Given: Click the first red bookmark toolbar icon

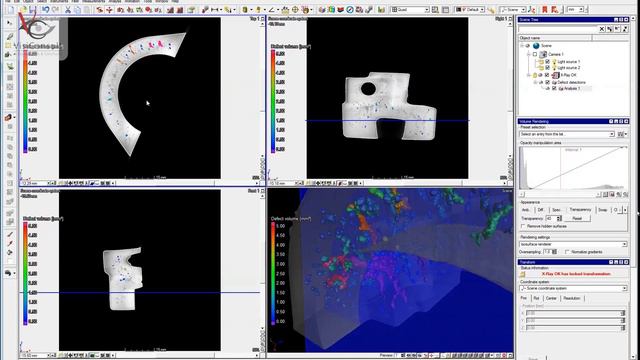Looking at the screenshot, I should pyautogui.click(x=544, y=9).
